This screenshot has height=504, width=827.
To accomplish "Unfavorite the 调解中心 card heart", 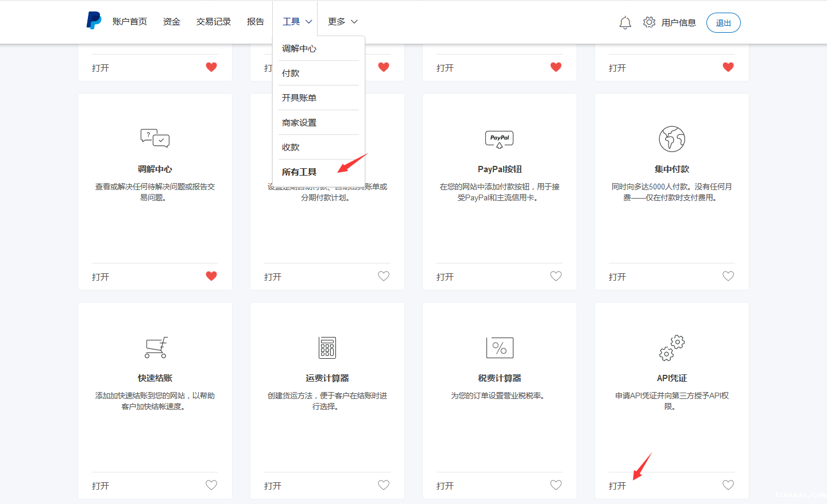I will click(x=211, y=276).
